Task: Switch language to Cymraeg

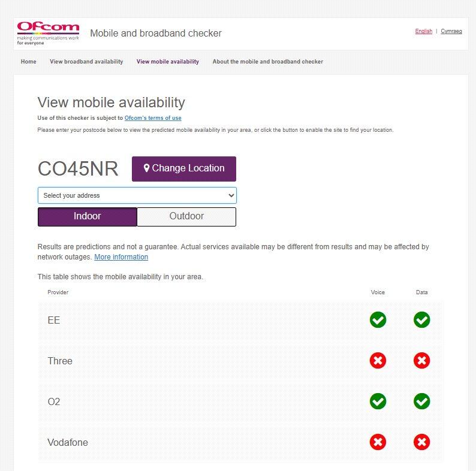Action: [451, 31]
